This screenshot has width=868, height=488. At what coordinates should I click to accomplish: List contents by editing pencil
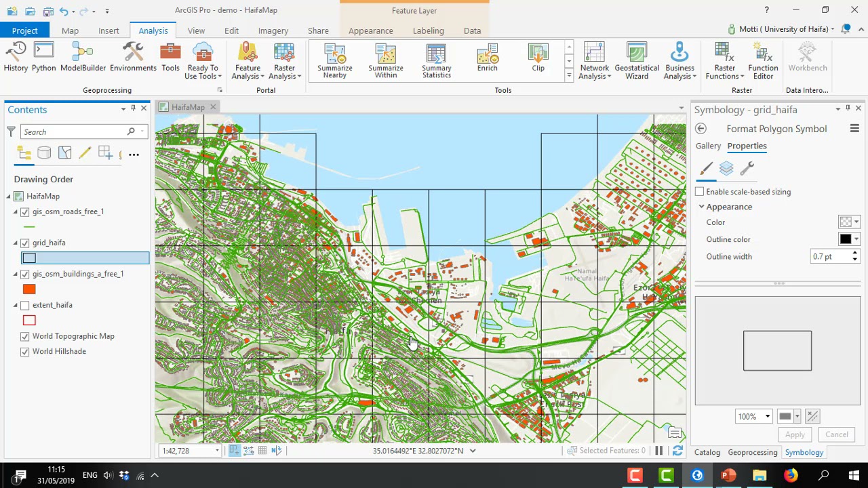pyautogui.click(x=85, y=154)
